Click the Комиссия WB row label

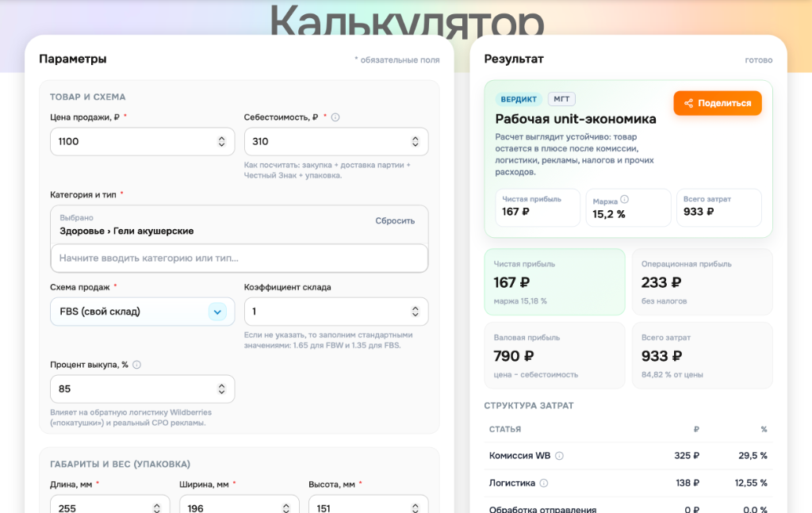click(x=519, y=456)
